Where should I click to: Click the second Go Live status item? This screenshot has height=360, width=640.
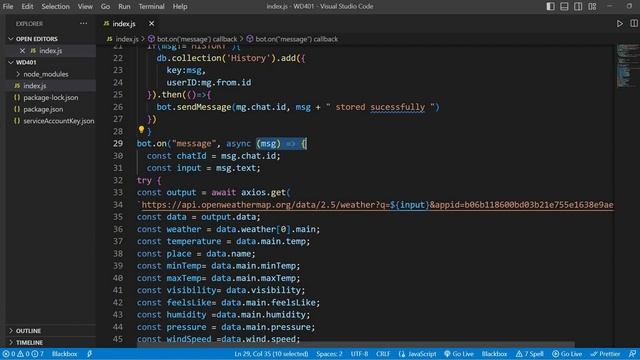567,354
